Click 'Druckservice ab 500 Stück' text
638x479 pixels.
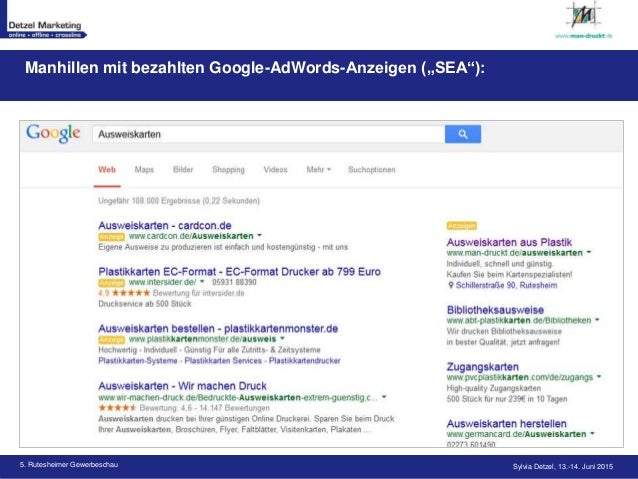tap(145, 304)
